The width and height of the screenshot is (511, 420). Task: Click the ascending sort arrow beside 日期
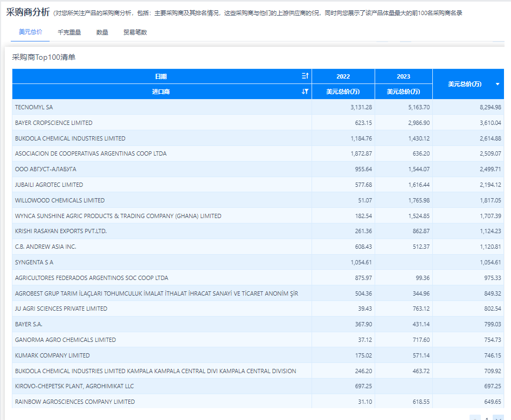coord(305,76)
